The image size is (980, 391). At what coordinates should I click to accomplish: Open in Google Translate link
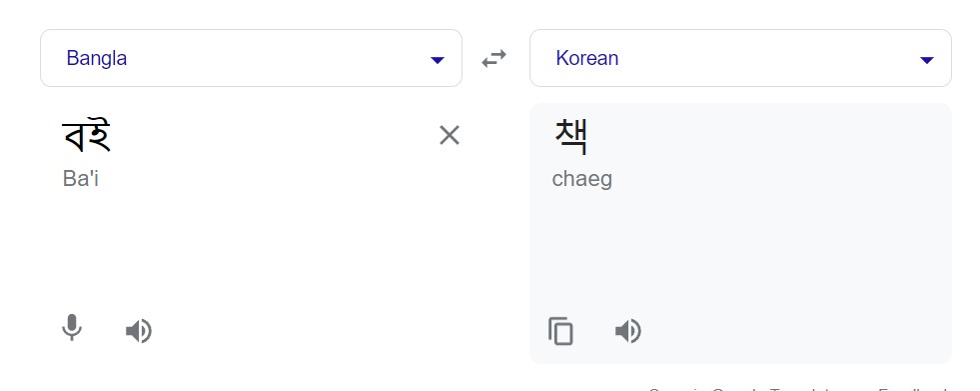pyautogui.click(x=755, y=388)
